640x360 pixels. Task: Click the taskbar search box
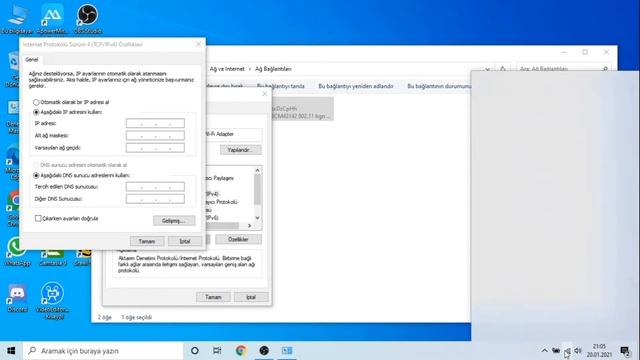(103, 351)
